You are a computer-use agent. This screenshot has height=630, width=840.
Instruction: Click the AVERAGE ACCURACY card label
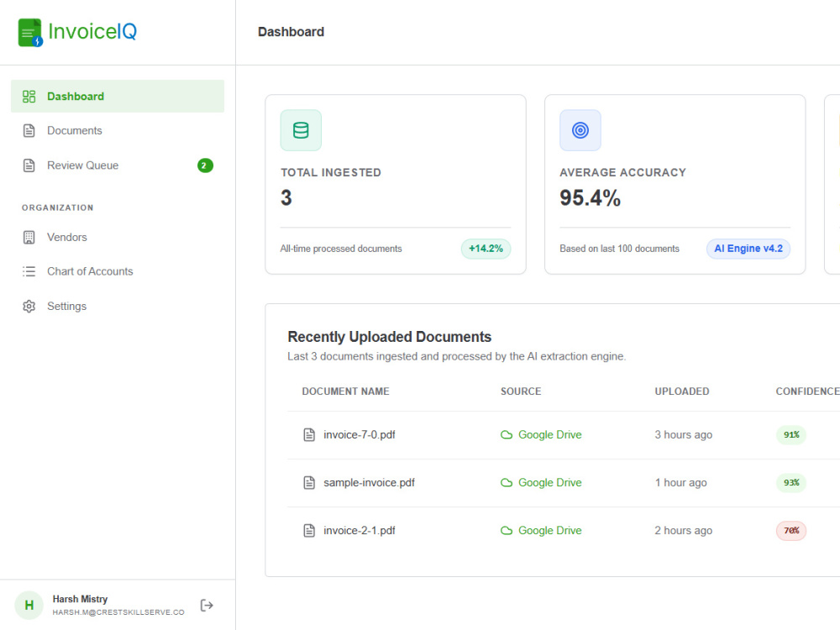coord(622,172)
